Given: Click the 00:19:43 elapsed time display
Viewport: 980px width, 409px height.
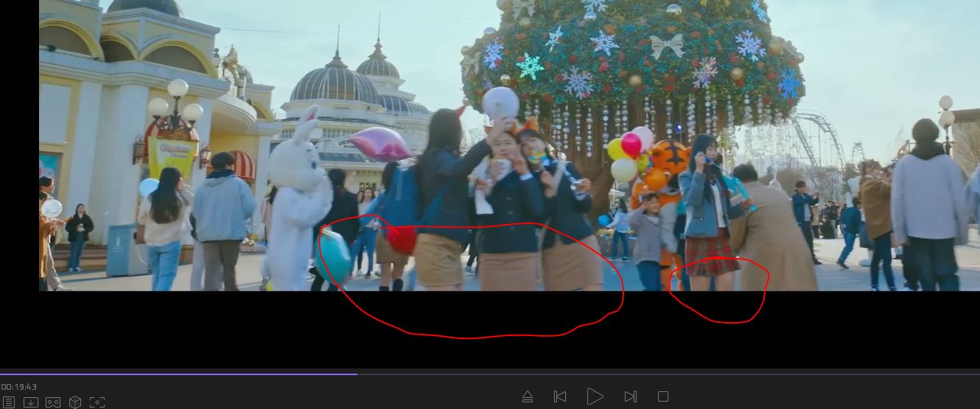Looking at the screenshot, I should tap(19, 387).
